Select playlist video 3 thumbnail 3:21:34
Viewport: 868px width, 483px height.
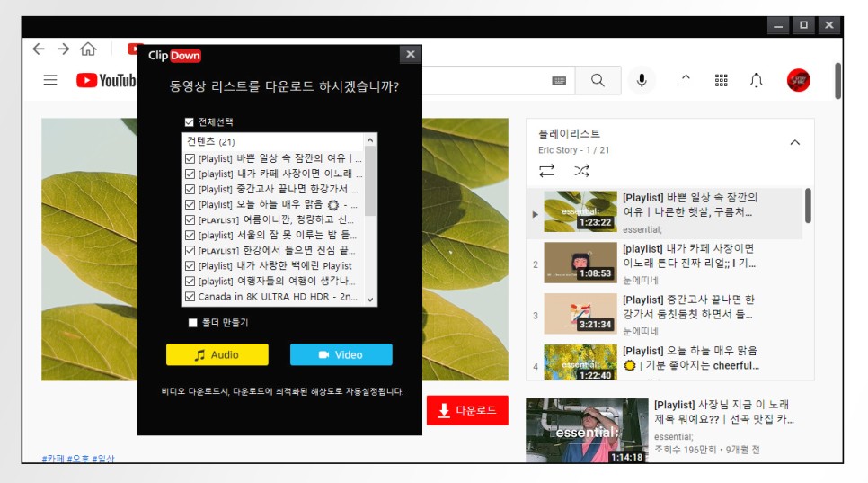pos(580,314)
